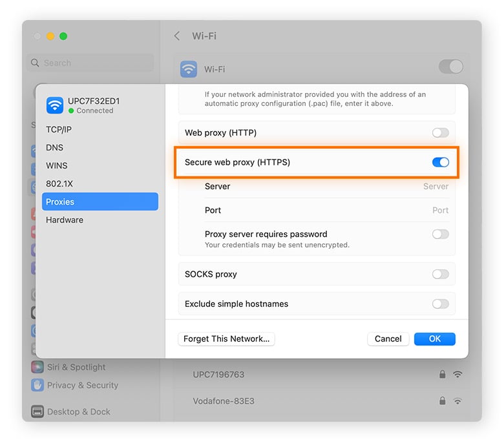
Task: Click the green zoom window button
Action: point(63,36)
